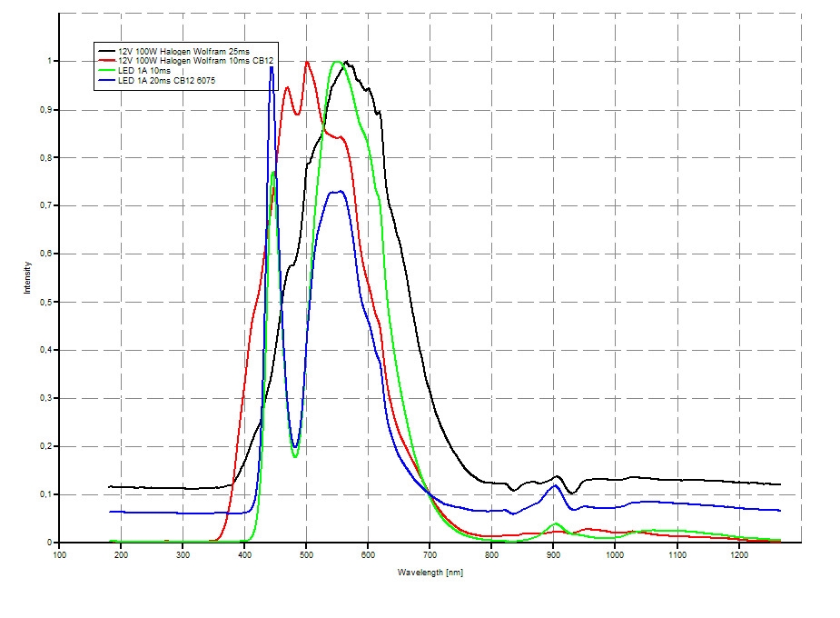840x618 pixels.
Task: Click the Intensity y-axis title
Action: (28, 277)
